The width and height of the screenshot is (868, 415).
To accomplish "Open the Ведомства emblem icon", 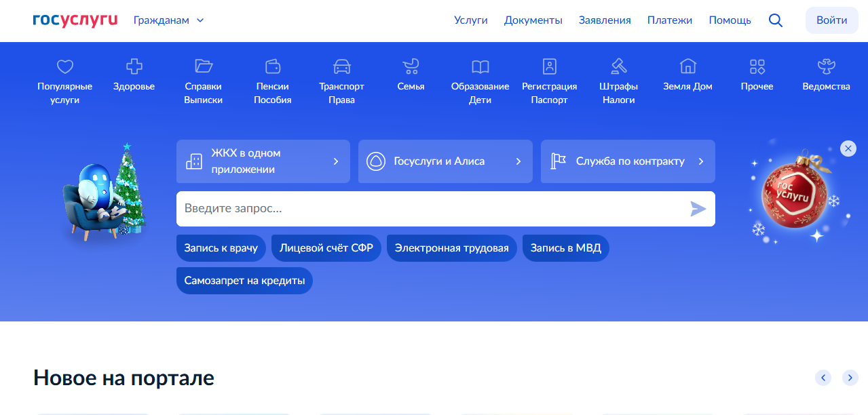I will pyautogui.click(x=826, y=66).
